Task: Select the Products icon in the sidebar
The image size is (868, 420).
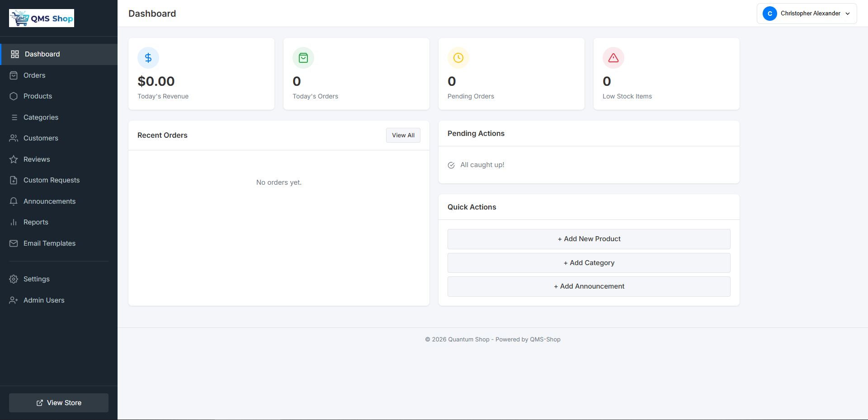Action: pyautogui.click(x=14, y=96)
